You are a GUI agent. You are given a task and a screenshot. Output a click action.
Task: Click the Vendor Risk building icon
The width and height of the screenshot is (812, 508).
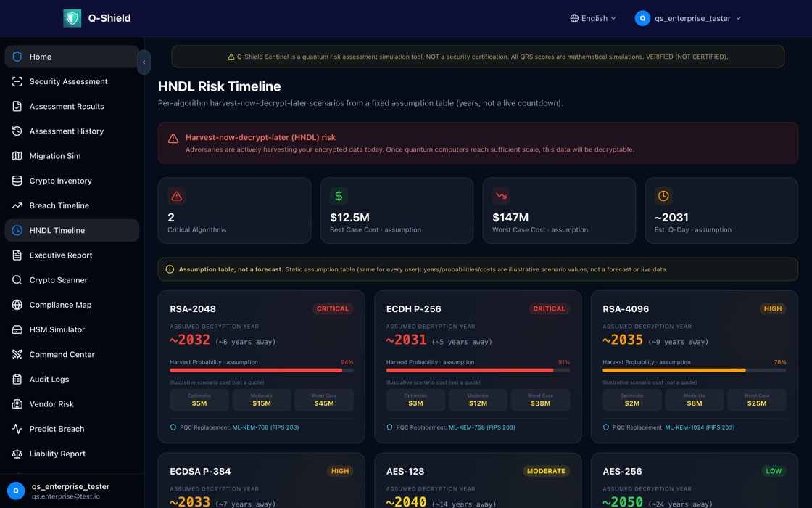[17, 403]
